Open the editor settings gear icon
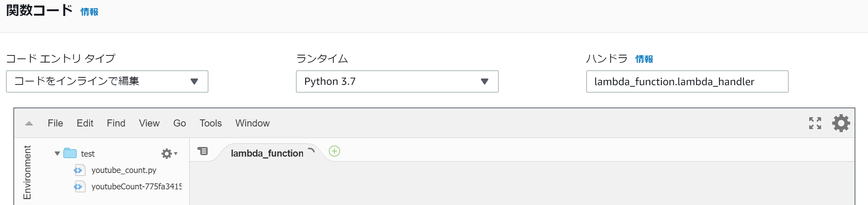The width and height of the screenshot is (868, 205). (x=841, y=123)
